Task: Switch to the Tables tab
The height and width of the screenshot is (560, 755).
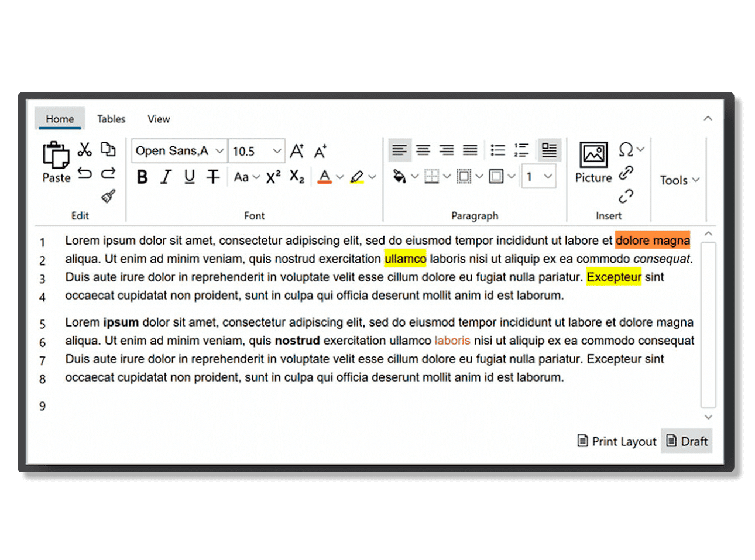Action: (111, 119)
